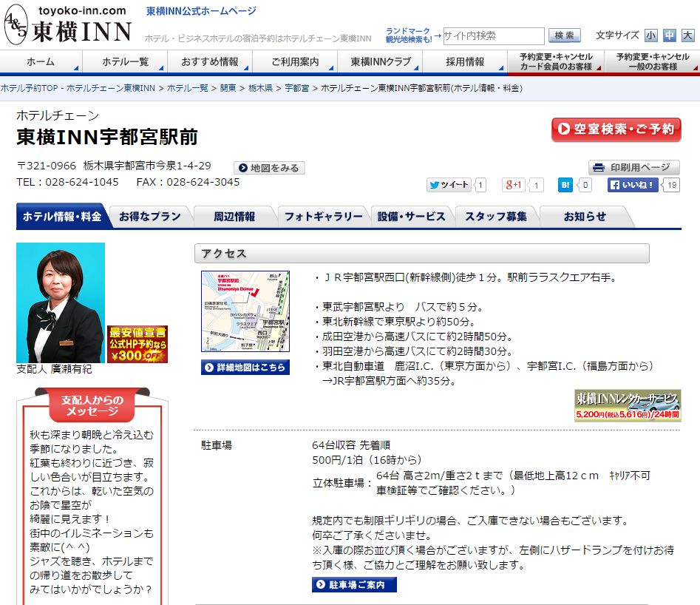Open the 印刷用ページ print page button
Screen dimensions: 700x605
[634, 168]
